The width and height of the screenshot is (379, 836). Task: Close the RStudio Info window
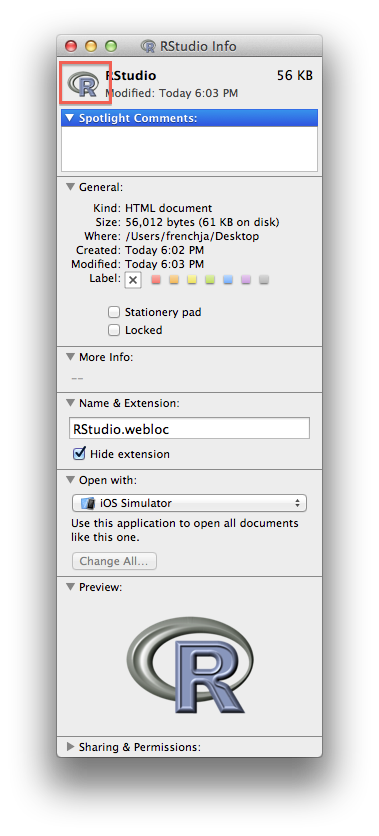71,46
